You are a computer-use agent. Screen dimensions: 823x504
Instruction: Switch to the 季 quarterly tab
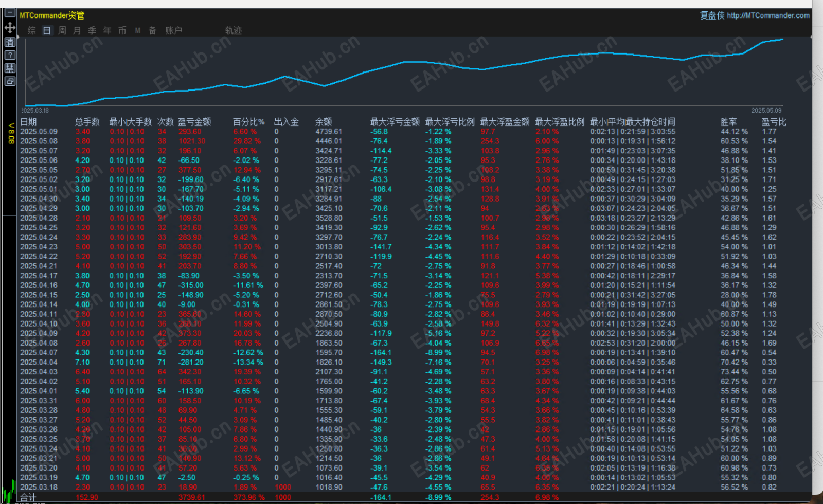pyautogui.click(x=92, y=31)
